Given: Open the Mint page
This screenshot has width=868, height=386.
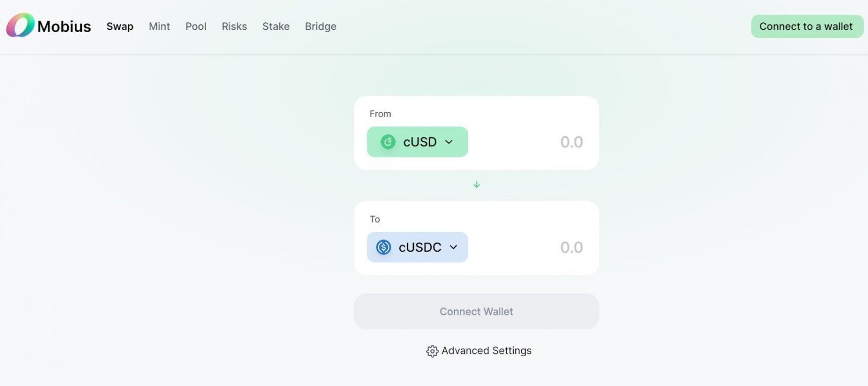Looking at the screenshot, I should (x=159, y=26).
